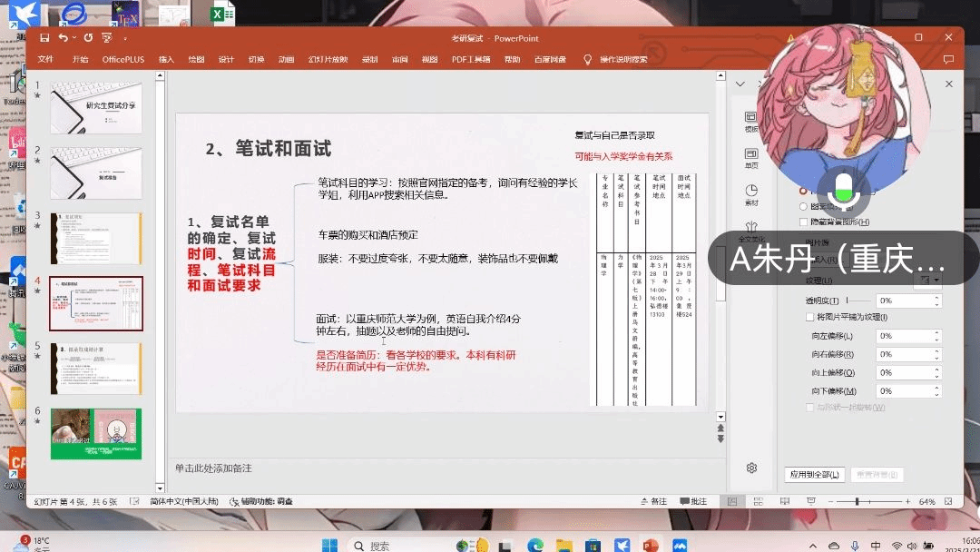Go to previous slide with double-up arrow
Viewport: 980px width, 552px height.
coord(720,429)
